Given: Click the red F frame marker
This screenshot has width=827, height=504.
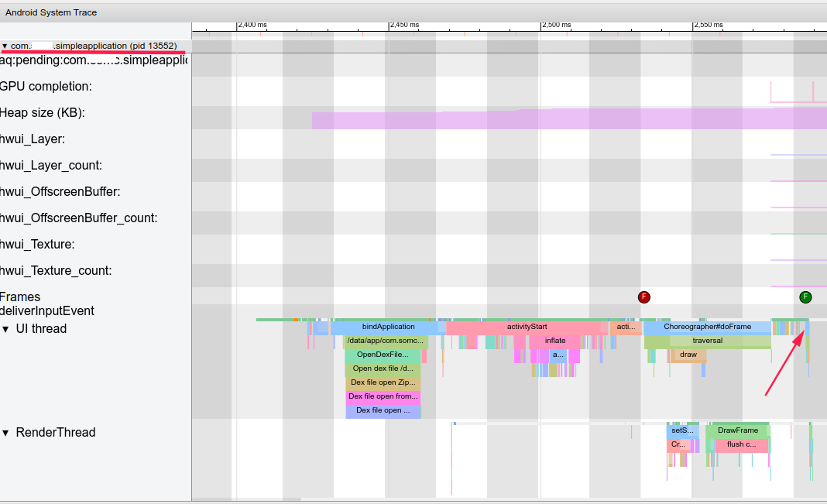Looking at the screenshot, I should pos(644,297).
